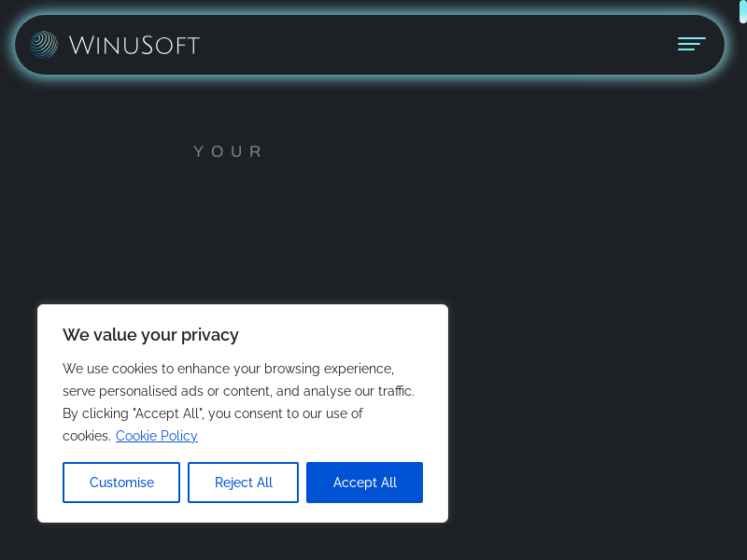747x560 pixels.
Task: Click the dark strip below the cookie banner
Action: 243,542
